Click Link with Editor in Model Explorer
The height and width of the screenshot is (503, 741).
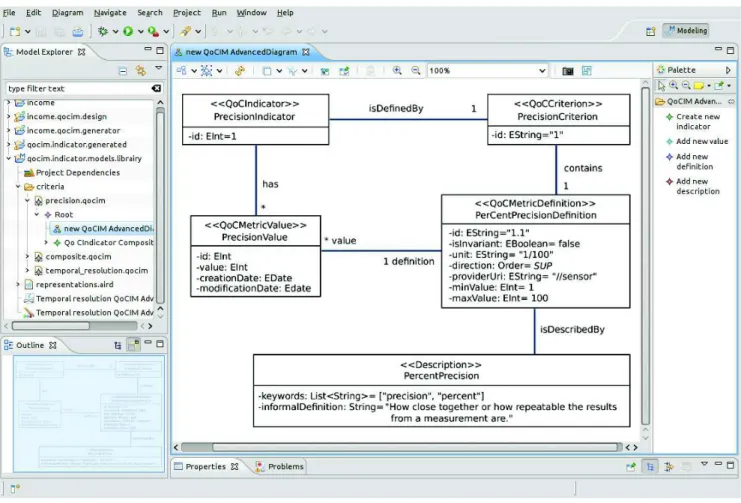tap(141, 71)
